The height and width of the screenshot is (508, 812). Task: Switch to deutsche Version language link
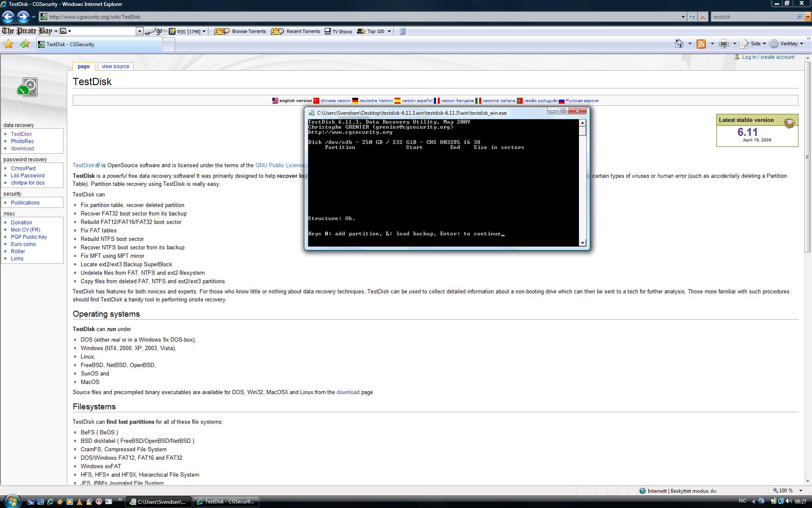pos(376,101)
